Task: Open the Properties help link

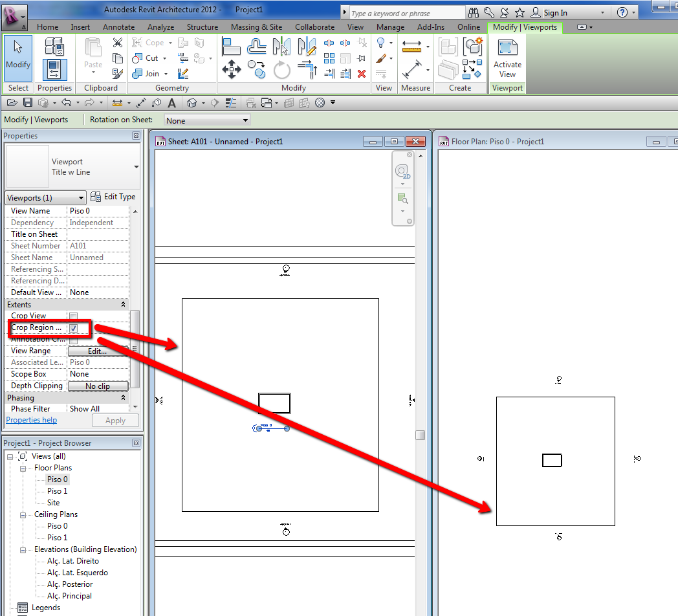Action: (31, 419)
